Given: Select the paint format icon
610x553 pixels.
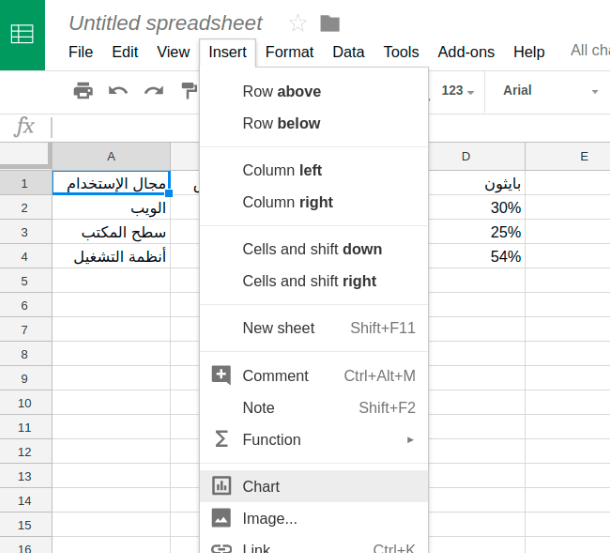Looking at the screenshot, I should (189, 91).
